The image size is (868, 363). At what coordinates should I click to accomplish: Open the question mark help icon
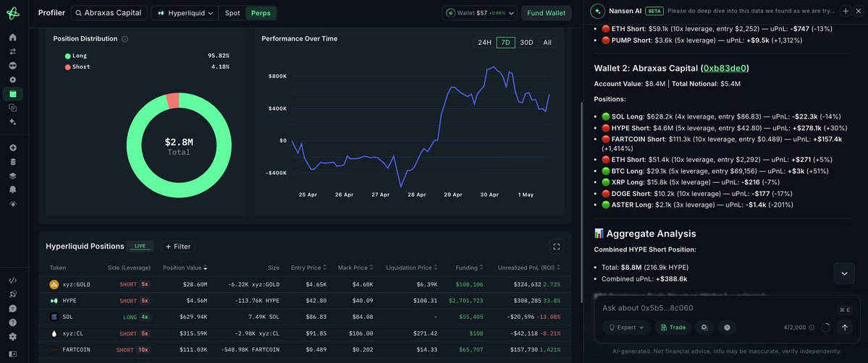[x=13, y=322]
